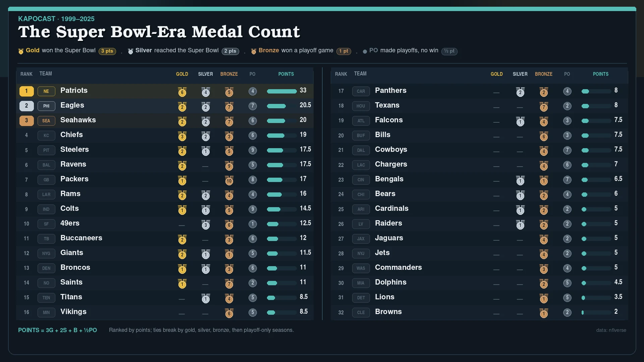
Task: Click the Patriots gold medal icon
Action: pos(182,92)
